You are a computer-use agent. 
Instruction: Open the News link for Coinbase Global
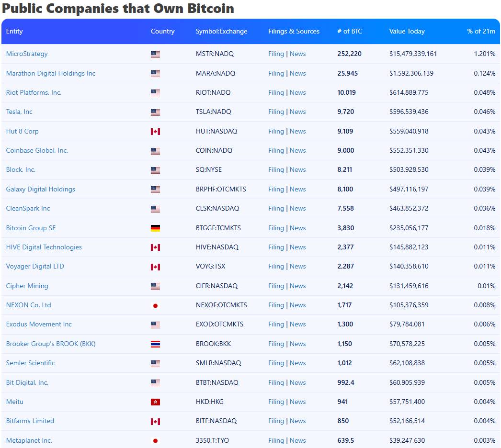tap(298, 150)
